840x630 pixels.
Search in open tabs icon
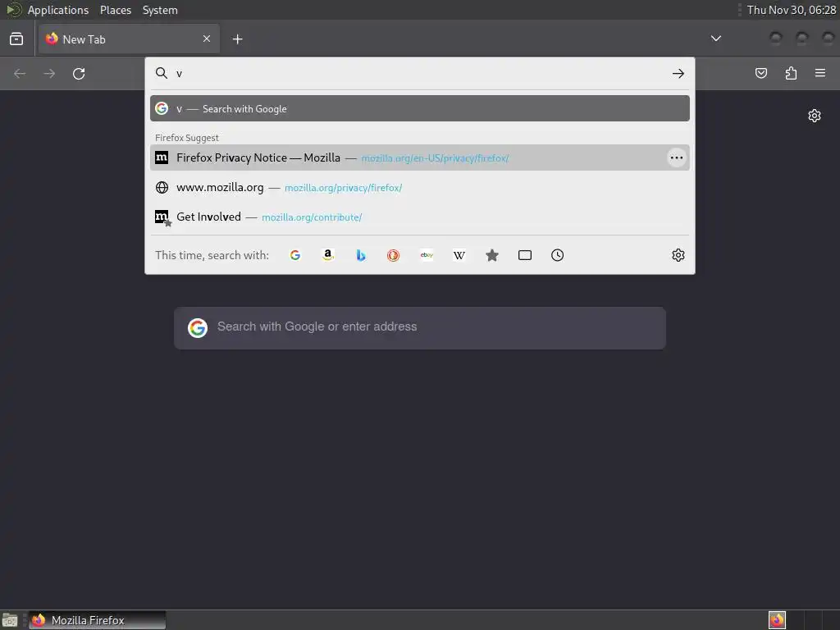tap(525, 255)
